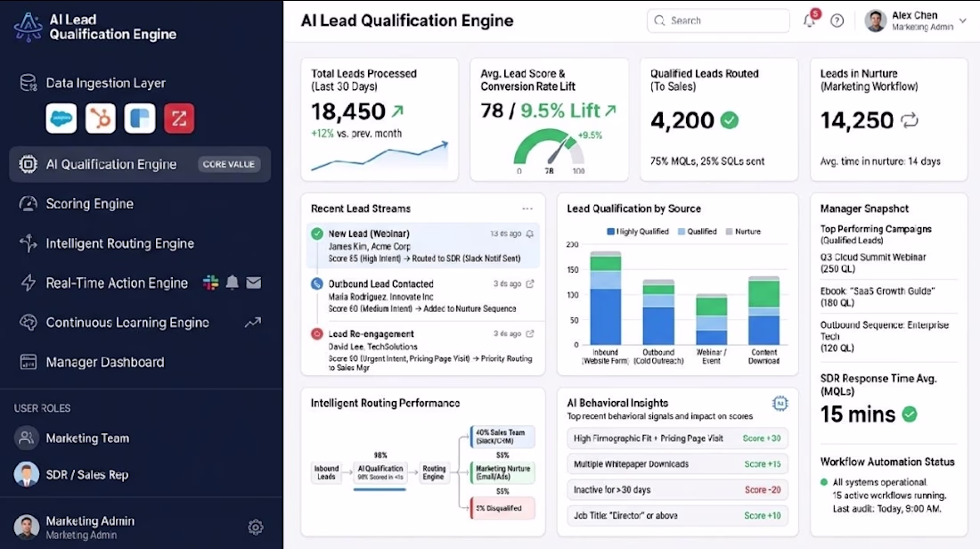This screenshot has height=549, width=980.
Task: Open Recent Lead Streams more options menu
Action: [527, 209]
